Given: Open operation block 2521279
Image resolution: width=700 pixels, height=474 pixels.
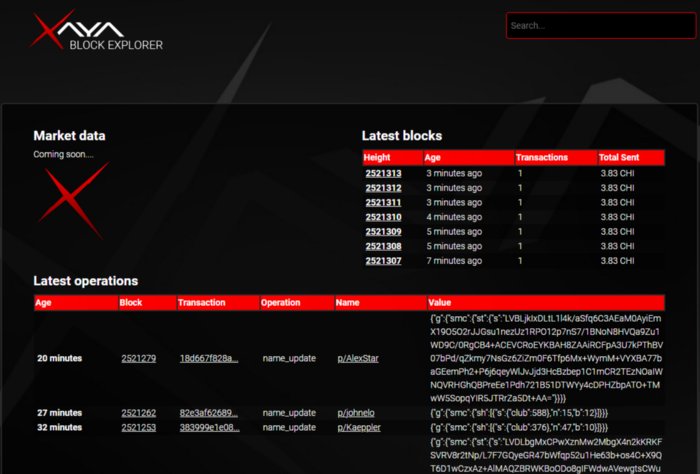Looking at the screenshot, I should click(x=138, y=358).
